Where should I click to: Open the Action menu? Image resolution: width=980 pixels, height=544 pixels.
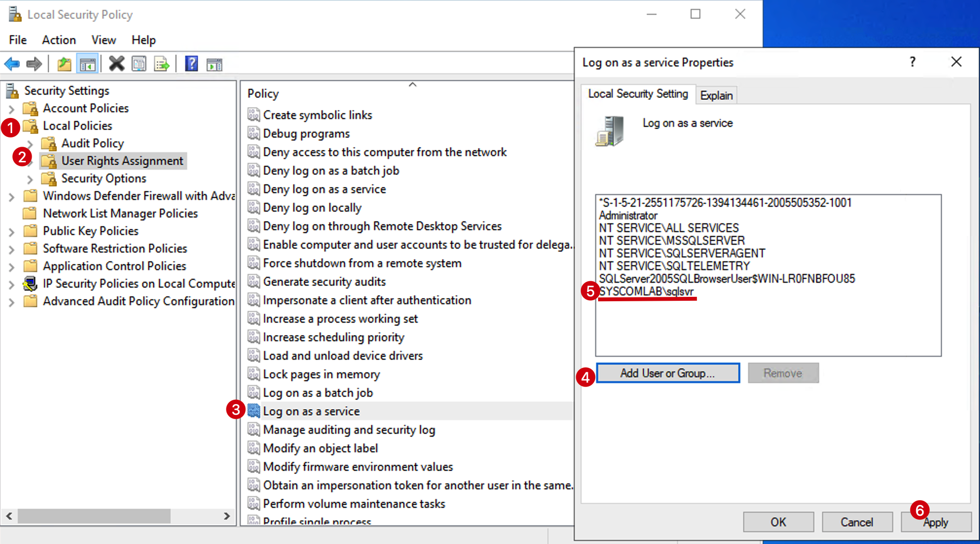(59, 40)
